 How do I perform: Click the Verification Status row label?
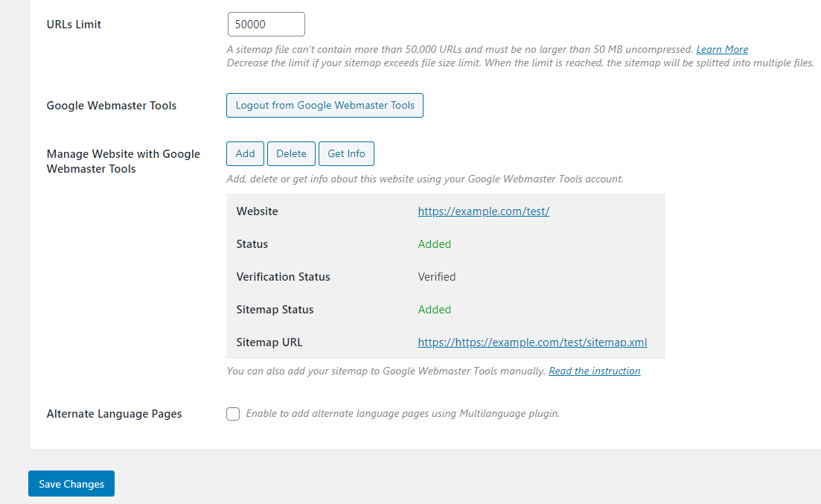point(284,277)
